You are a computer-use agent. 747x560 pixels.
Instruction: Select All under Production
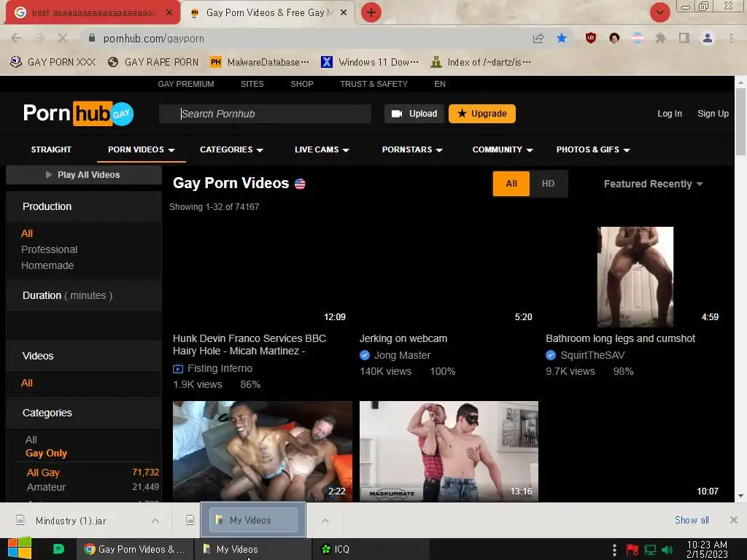(27, 233)
